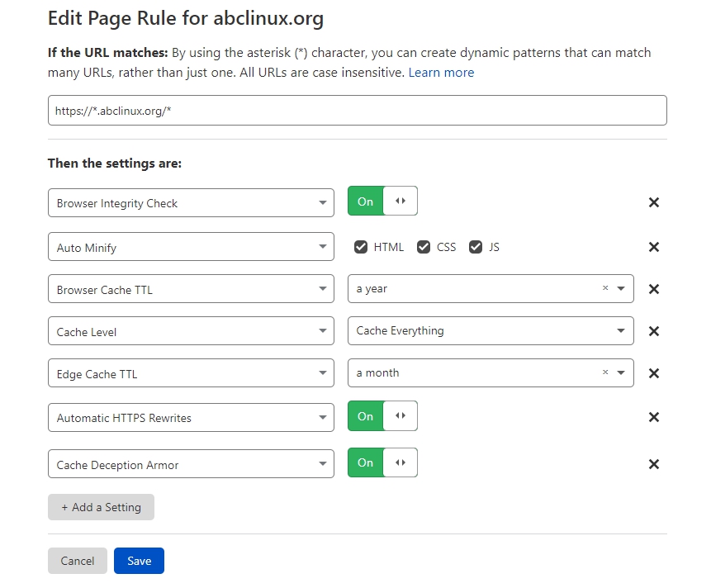Remove the Browser Cache TTL rule
The width and height of the screenshot is (711, 588).
click(653, 289)
